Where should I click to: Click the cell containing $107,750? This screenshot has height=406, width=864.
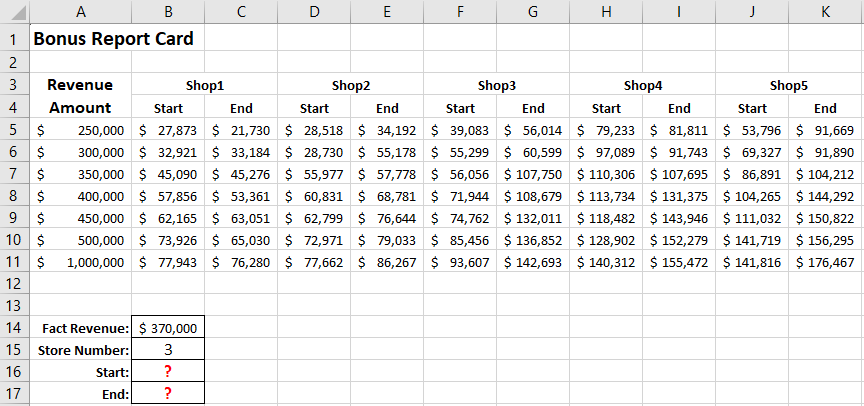click(533, 174)
